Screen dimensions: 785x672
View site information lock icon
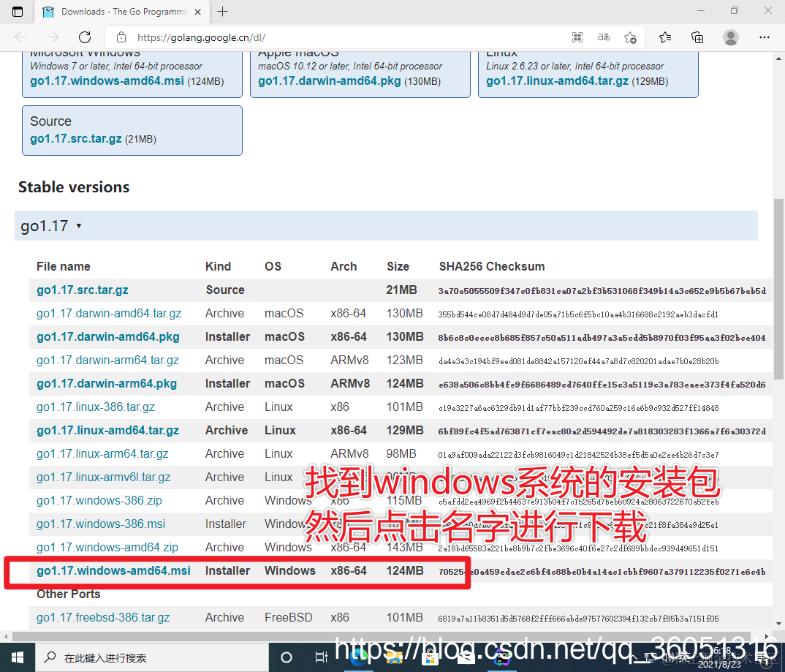121,37
